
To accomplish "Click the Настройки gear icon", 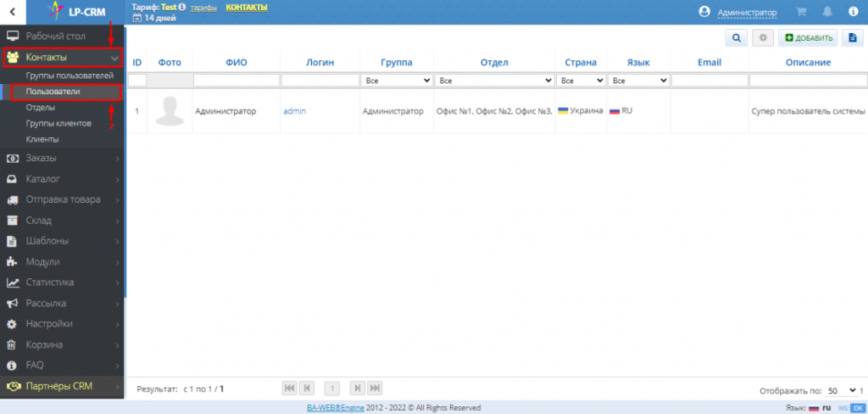I will pyautogui.click(x=13, y=324).
